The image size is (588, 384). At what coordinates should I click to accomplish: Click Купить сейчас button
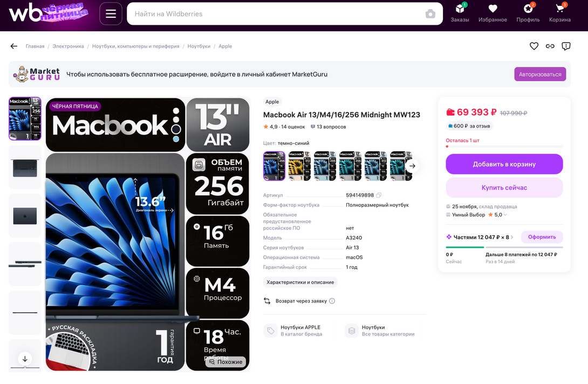504,188
